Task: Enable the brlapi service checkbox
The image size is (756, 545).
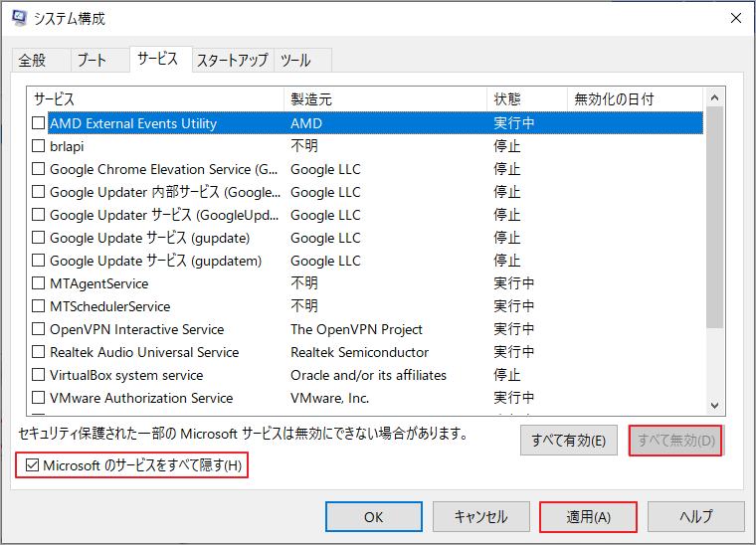Action: pos(39,146)
